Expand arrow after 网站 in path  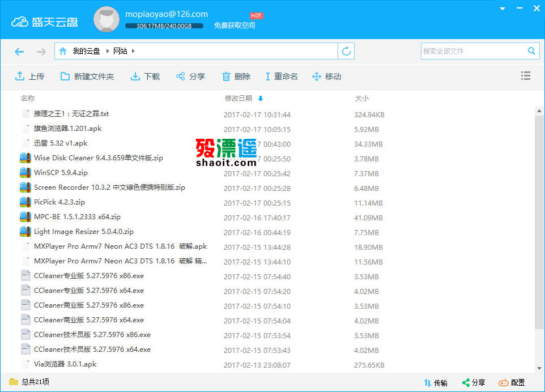133,51
